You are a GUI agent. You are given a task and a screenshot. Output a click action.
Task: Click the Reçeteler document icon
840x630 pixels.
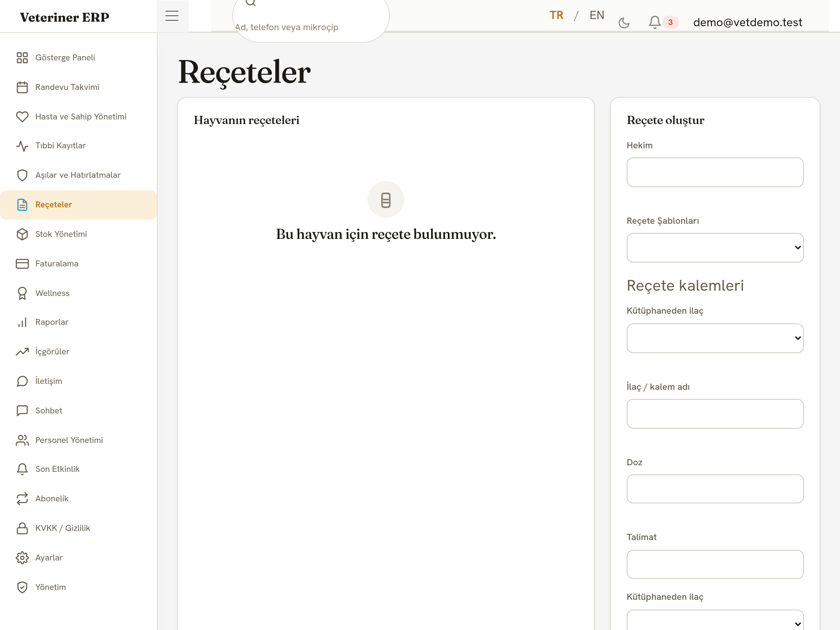22,205
